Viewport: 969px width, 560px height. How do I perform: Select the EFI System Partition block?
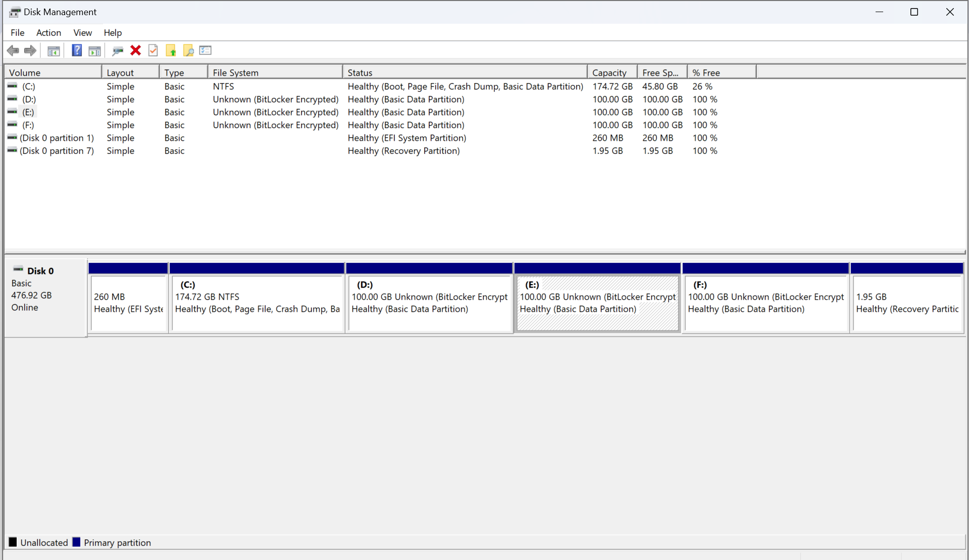click(128, 303)
